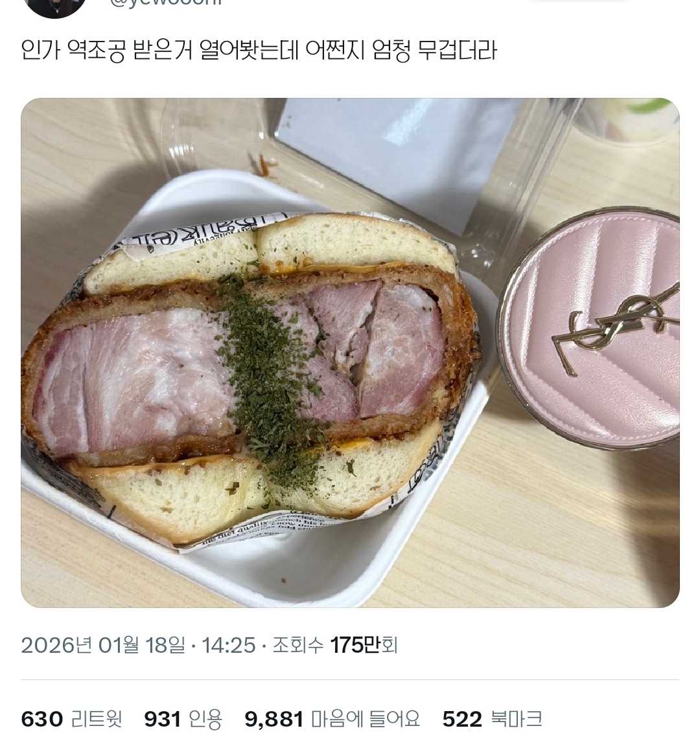This screenshot has height=750, width=700.
Task: Click the 마음에 들어요 label
Action: [x=366, y=719]
